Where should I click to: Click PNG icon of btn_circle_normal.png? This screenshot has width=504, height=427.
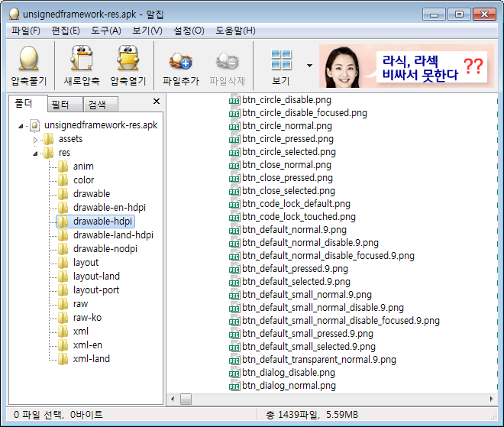click(x=234, y=126)
